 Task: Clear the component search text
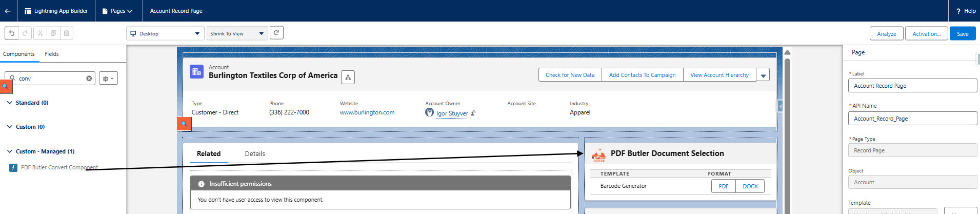point(89,79)
